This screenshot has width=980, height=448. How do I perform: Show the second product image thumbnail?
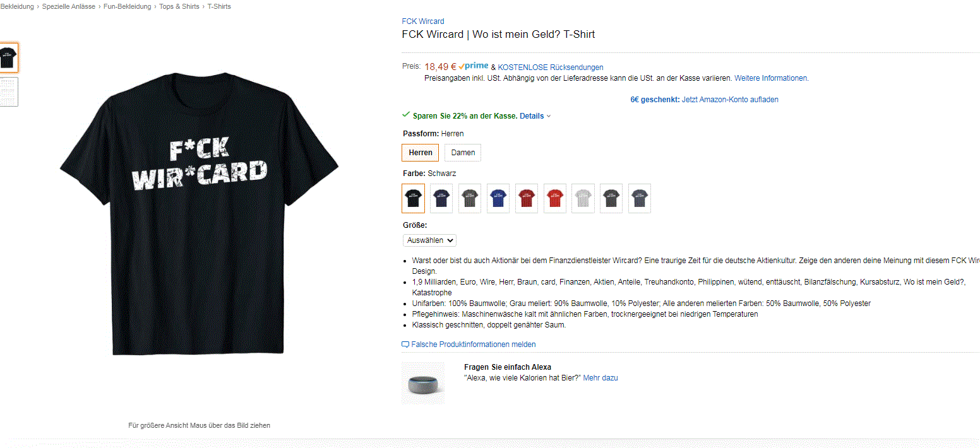pyautogui.click(x=8, y=92)
